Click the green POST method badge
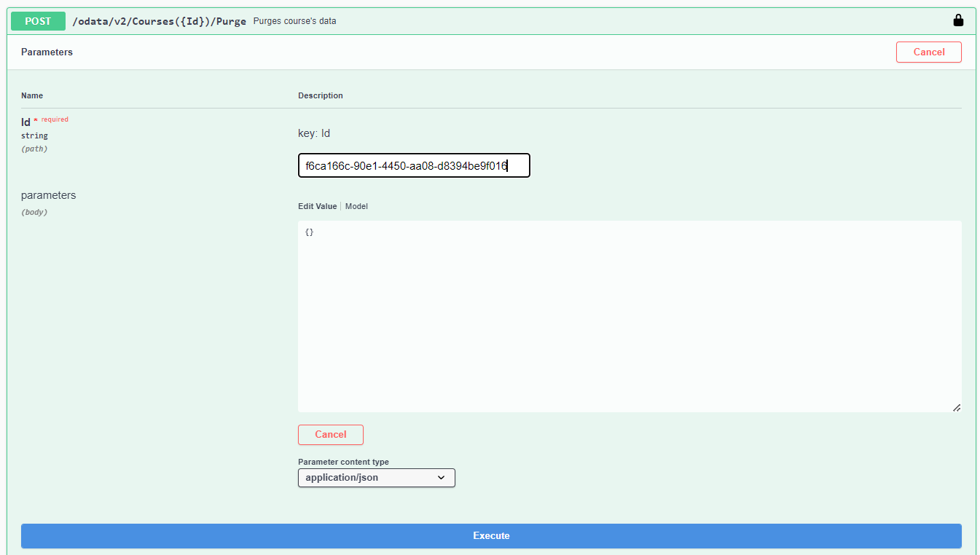 point(38,21)
